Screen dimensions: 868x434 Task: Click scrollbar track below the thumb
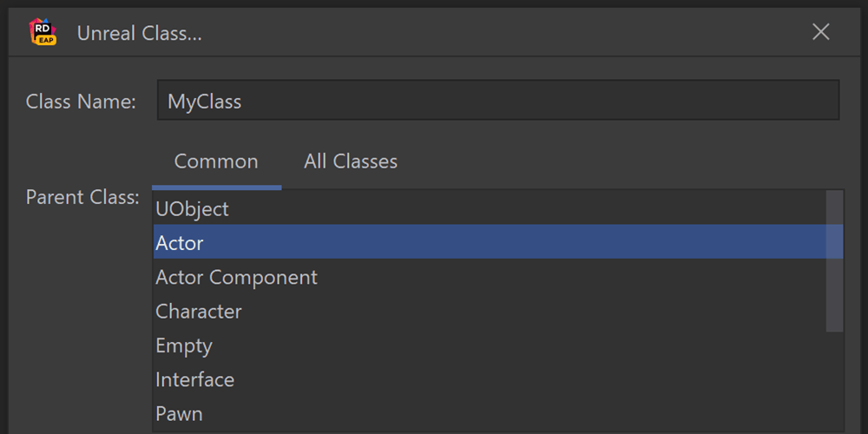(x=834, y=382)
